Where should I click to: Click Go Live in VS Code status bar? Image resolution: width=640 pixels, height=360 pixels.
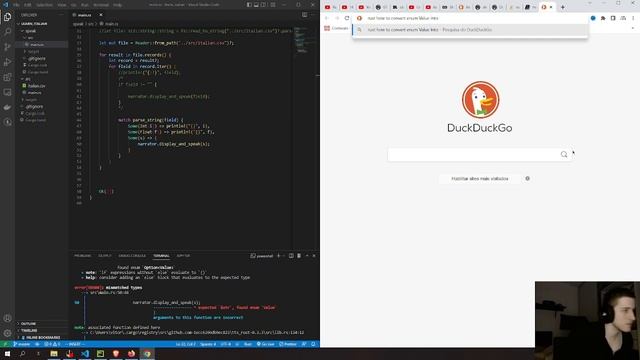[266, 344]
